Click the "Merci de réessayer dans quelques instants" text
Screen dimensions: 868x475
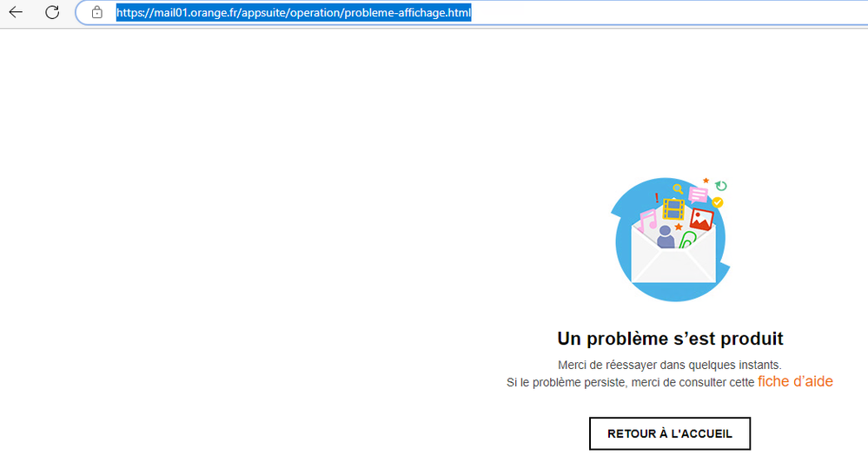pos(669,365)
